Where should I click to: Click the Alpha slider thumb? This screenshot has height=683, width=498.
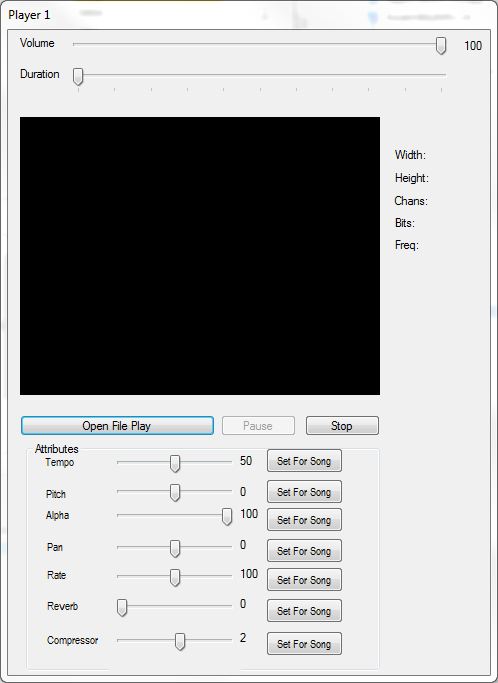[x=227, y=517]
